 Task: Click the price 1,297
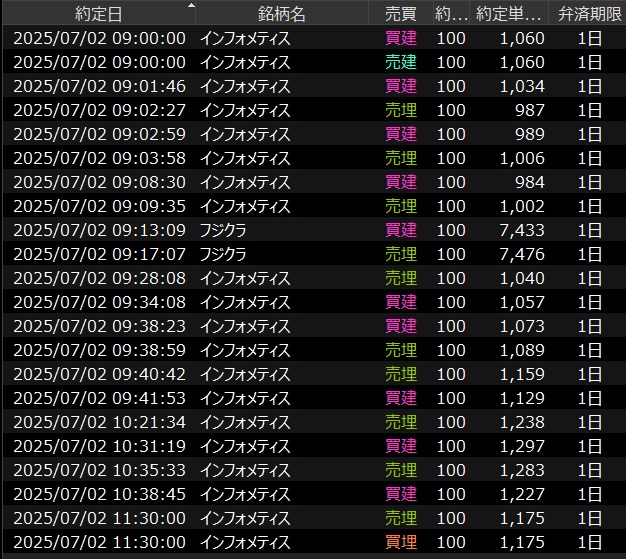[522, 446]
